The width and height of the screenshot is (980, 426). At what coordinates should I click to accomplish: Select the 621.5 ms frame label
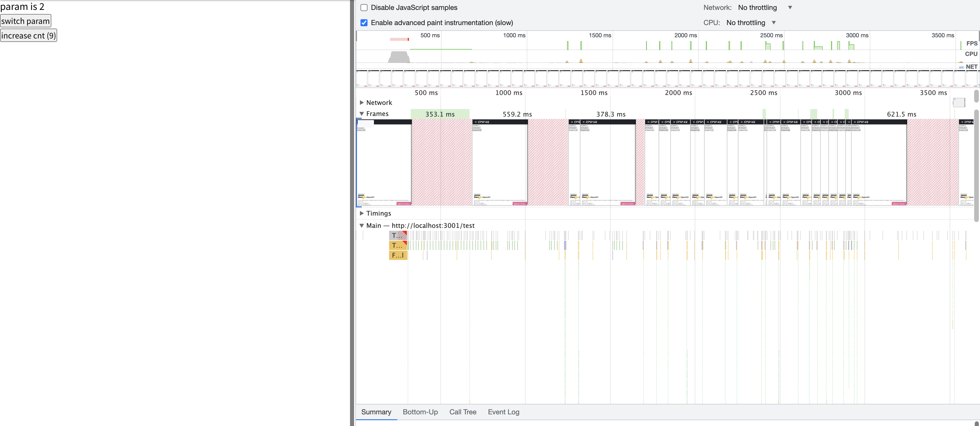pyautogui.click(x=901, y=114)
